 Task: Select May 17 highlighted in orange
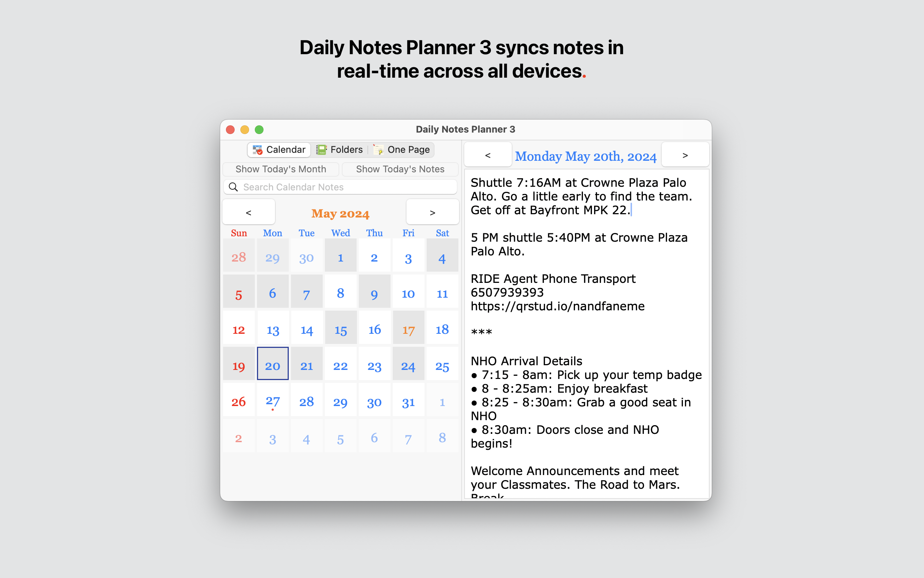408,328
